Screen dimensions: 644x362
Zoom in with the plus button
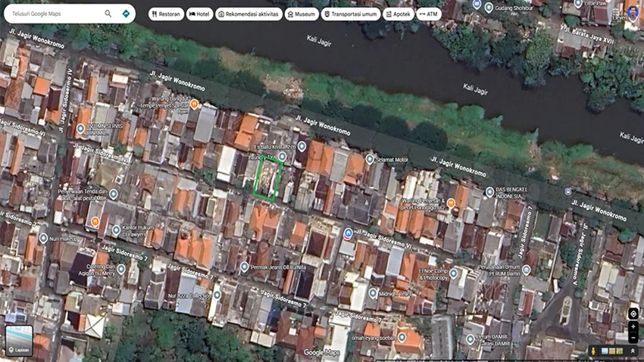[633, 326]
